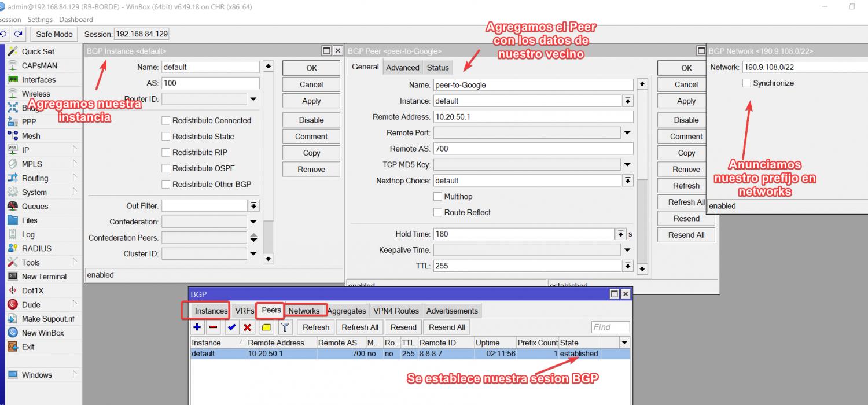Click the BGP Instance vertical scrollbar
The height and width of the screenshot is (405, 868).
tap(268, 162)
